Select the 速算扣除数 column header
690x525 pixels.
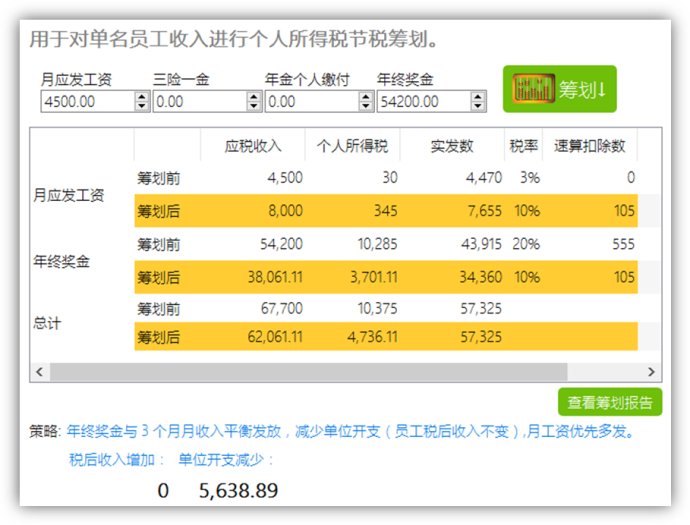pyautogui.click(x=590, y=146)
